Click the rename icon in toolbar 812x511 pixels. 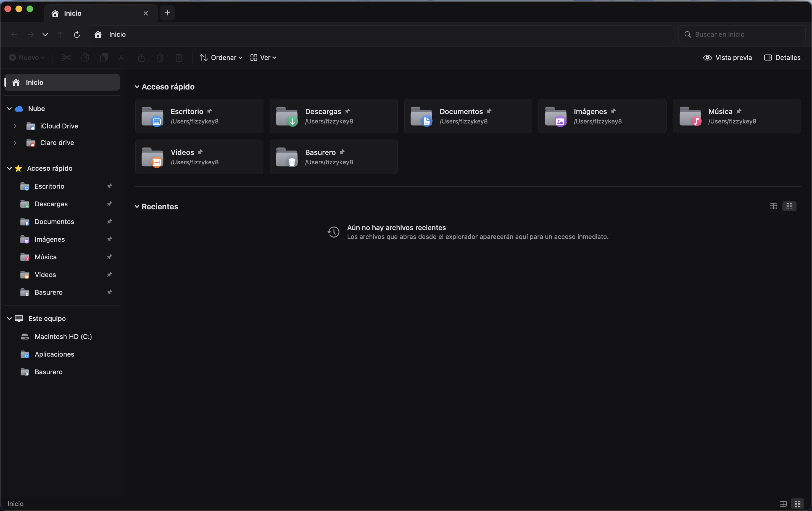click(x=123, y=58)
